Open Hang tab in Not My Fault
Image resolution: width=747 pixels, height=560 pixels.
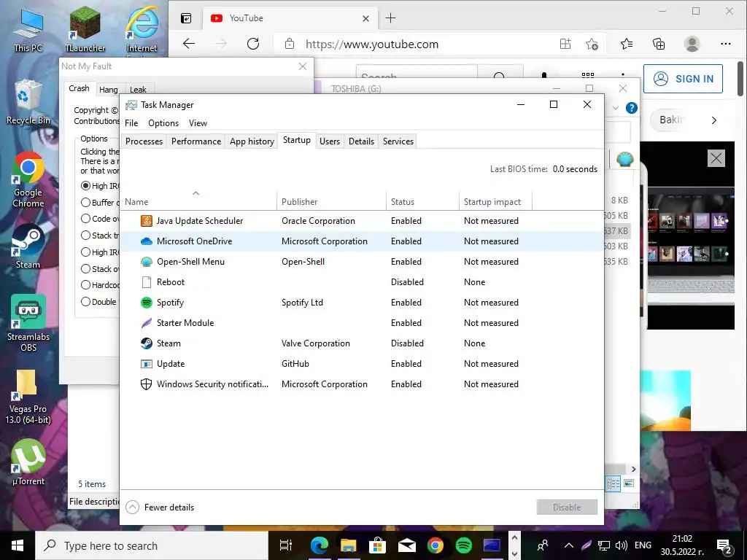point(109,90)
